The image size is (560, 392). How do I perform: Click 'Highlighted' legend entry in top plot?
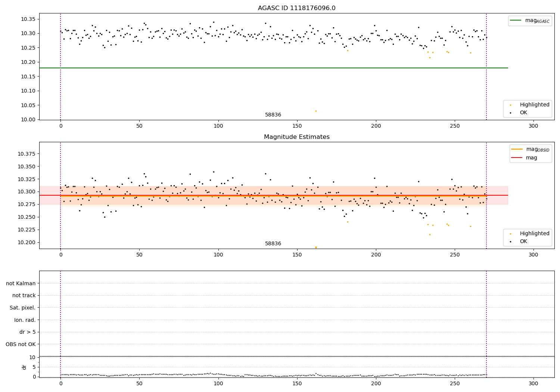(x=535, y=105)
